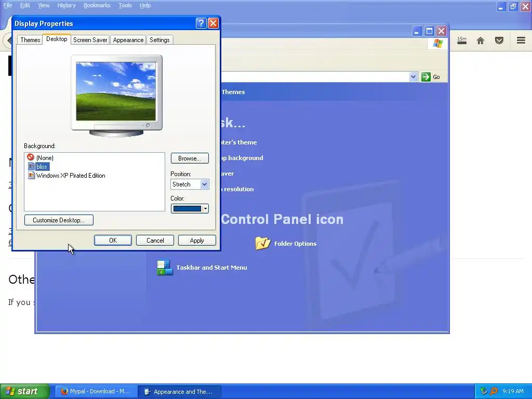The image size is (532, 399).
Task: Click the desktop background task link
Action: [242, 158]
